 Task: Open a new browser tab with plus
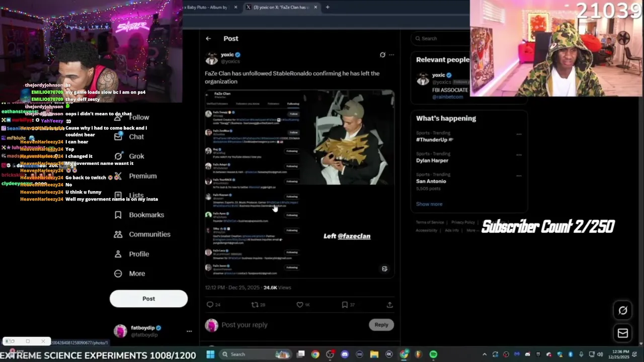(x=328, y=7)
